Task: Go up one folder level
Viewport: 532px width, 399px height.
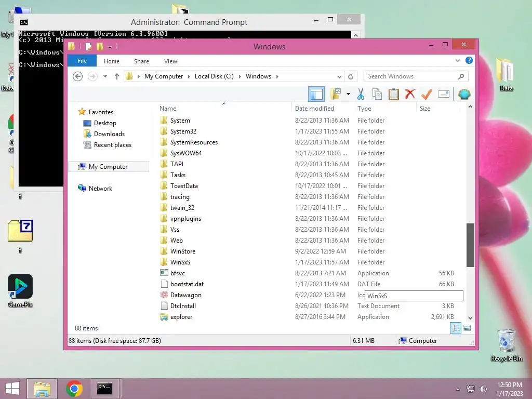Action: coord(117,76)
